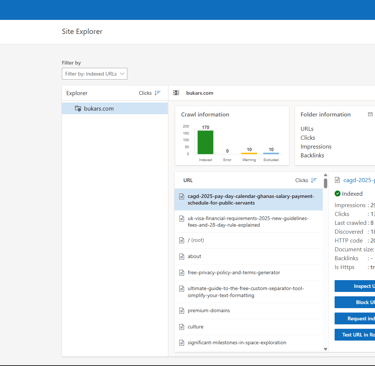The image size is (375, 366).
Task: Click the green Indexed bar in chart
Action: pyautogui.click(x=205, y=142)
